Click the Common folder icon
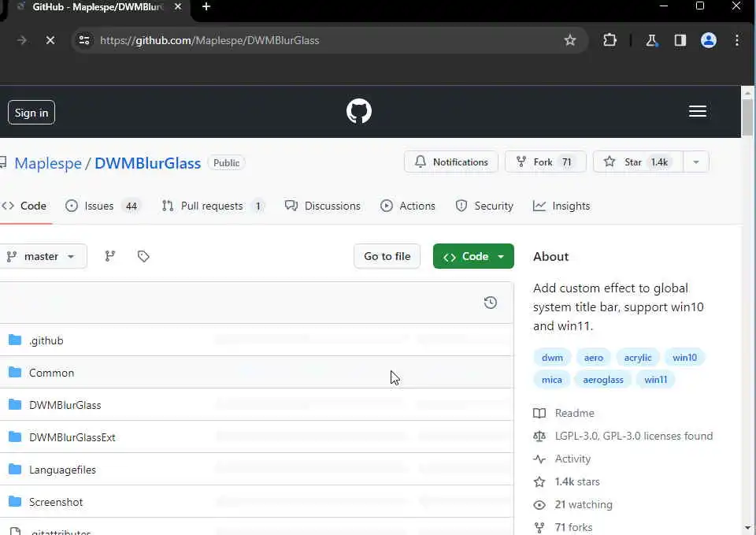Viewport: 756px width, 535px height. click(x=15, y=373)
